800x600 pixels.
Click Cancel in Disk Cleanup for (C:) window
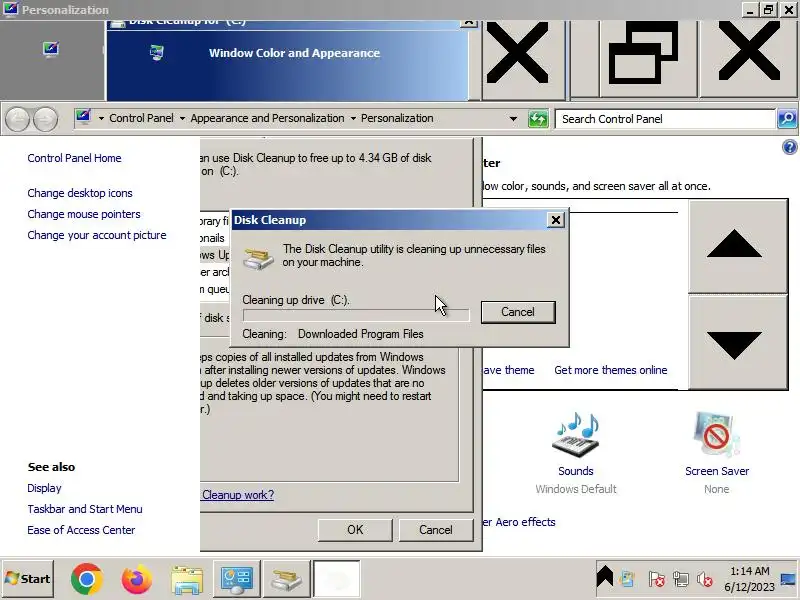pyautogui.click(x=436, y=530)
